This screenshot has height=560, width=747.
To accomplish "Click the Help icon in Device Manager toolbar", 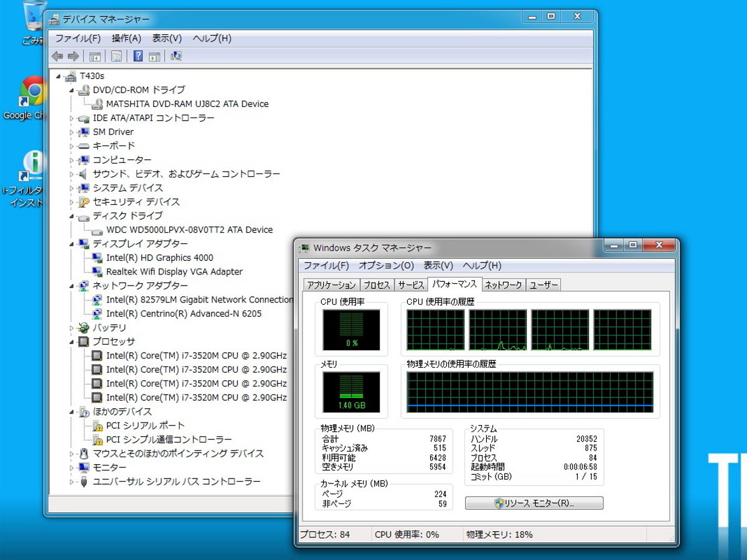I will tap(138, 57).
